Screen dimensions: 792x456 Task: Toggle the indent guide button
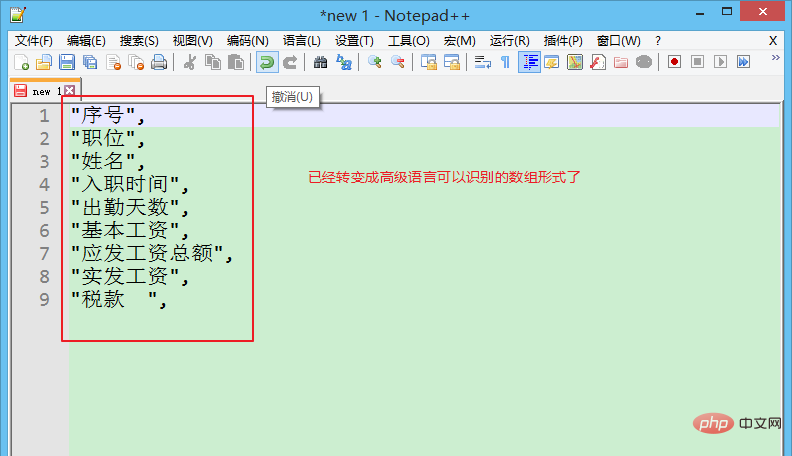coord(529,62)
